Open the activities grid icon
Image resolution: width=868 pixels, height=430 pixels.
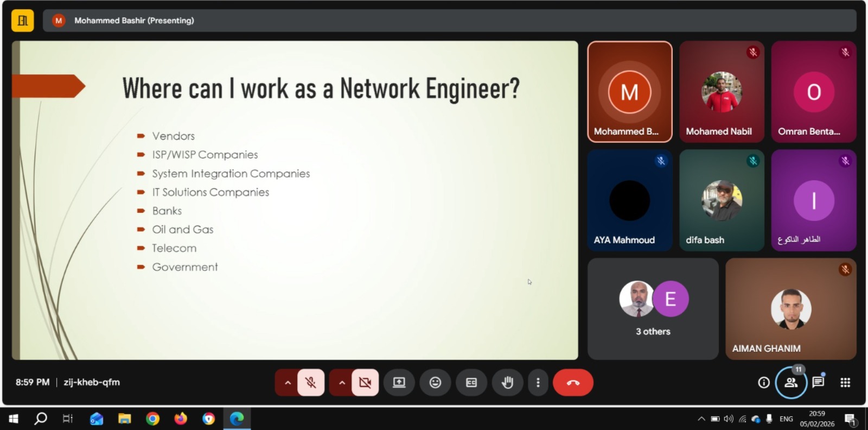[x=845, y=383]
